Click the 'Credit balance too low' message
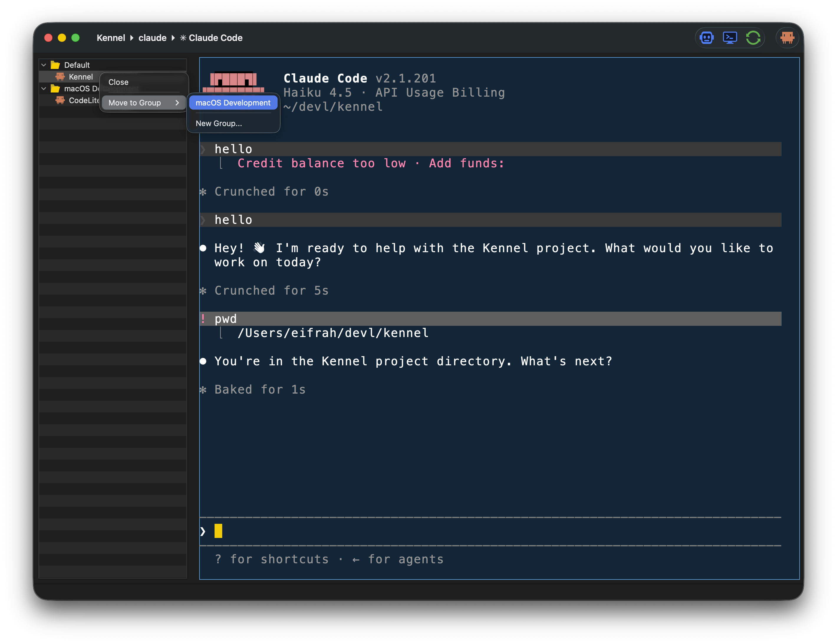The height and width of the screenshot is (644, 837). pos(370,163)
